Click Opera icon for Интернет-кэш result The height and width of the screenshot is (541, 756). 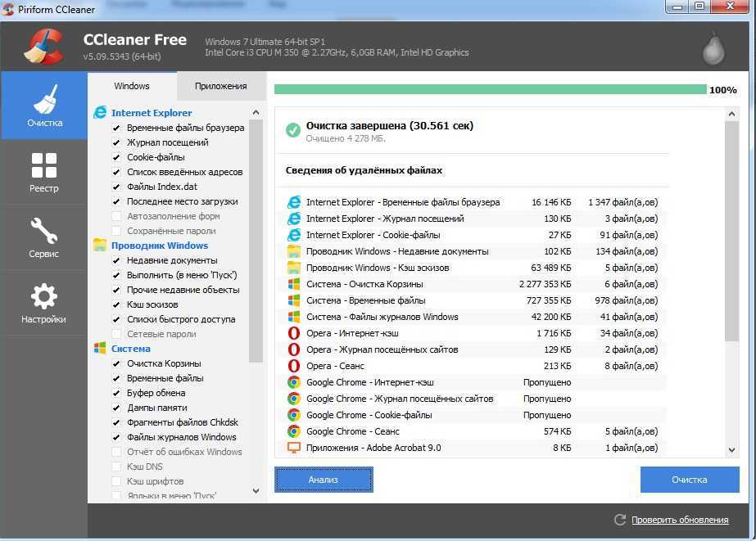[x=293, y=333]
